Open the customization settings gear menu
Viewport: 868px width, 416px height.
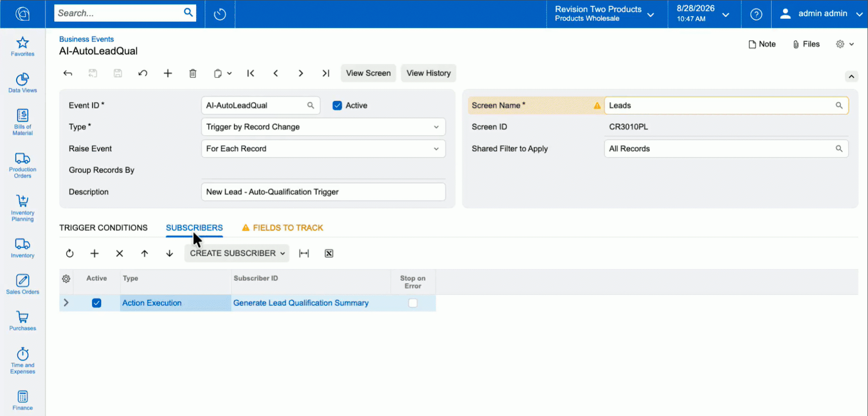point(844,44)
